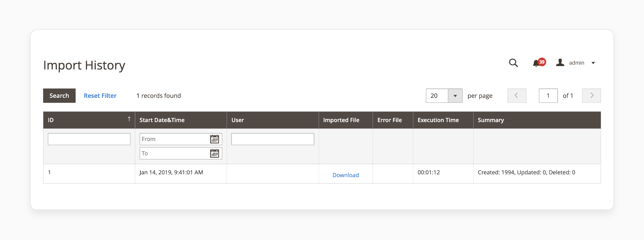Focus the To date filter field

click(181, 153)
